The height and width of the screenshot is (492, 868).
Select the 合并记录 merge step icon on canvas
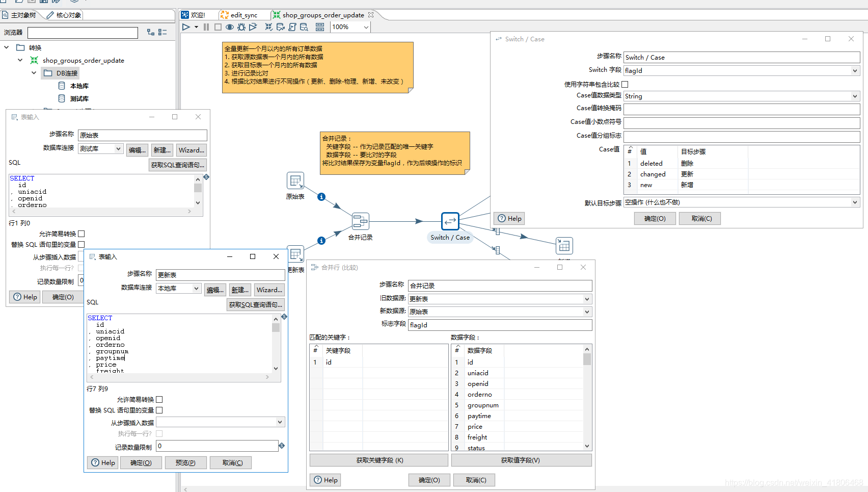[360, 222]
